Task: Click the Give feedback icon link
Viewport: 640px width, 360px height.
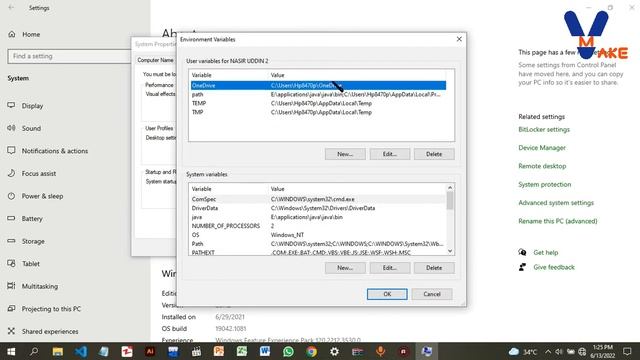Action: pyautogui.click(x=522, y=267)
